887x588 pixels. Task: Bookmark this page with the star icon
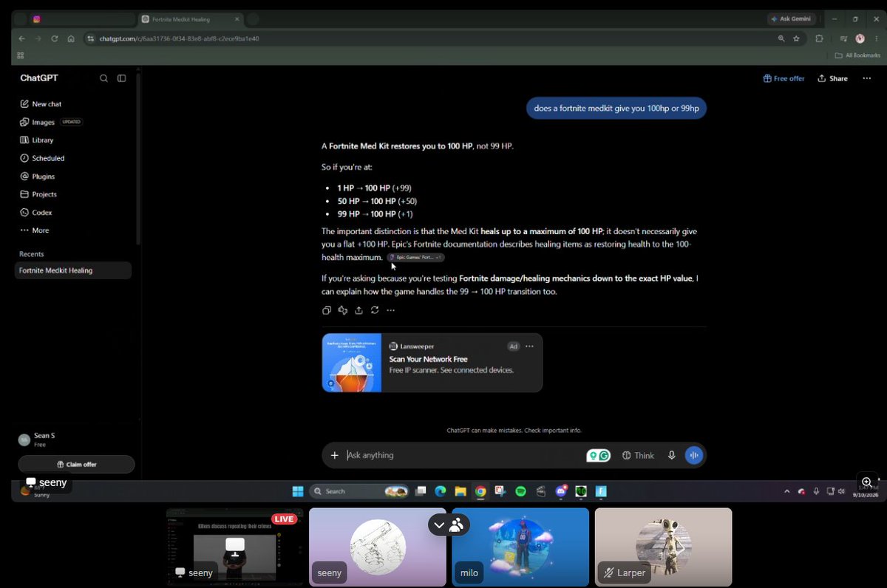pyautogui.click(x=796, y=38)
